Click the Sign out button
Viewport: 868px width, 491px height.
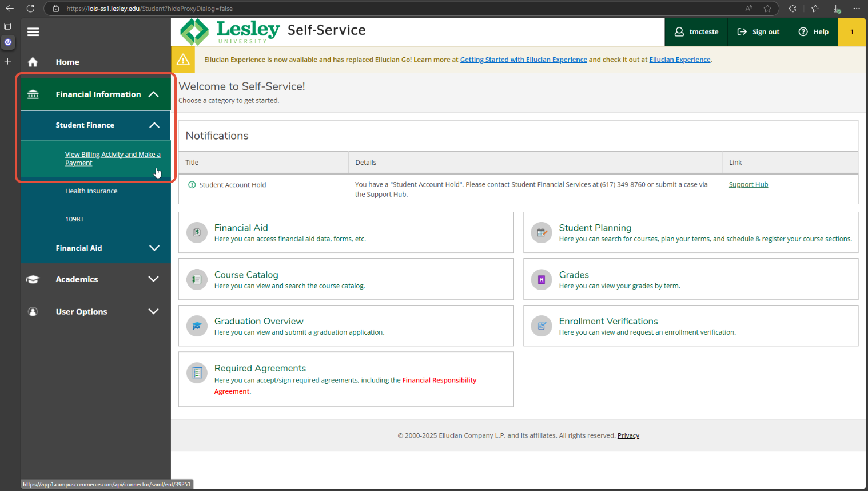tap(758, 32)
